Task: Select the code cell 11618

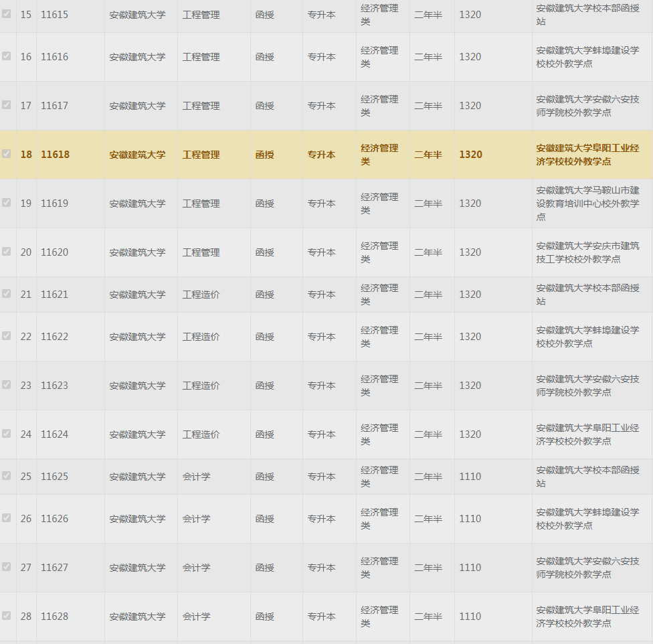Action: (55, 155)
